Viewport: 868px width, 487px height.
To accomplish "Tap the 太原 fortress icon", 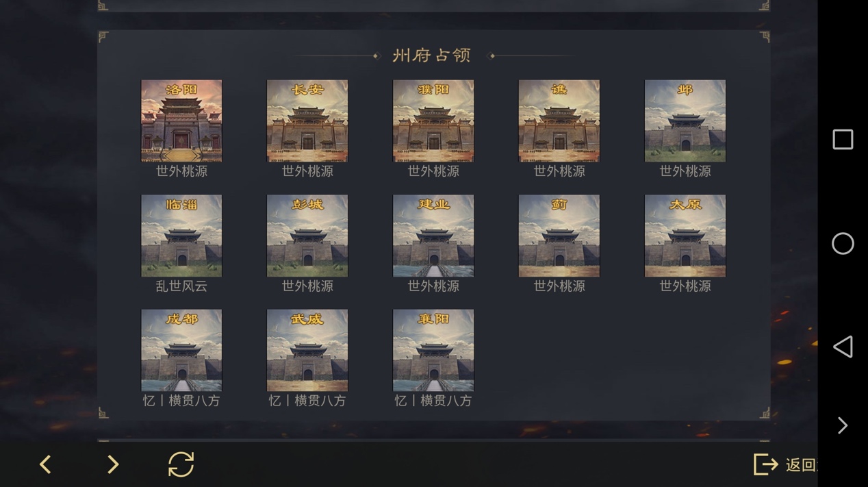I will [x=685, y=236].
